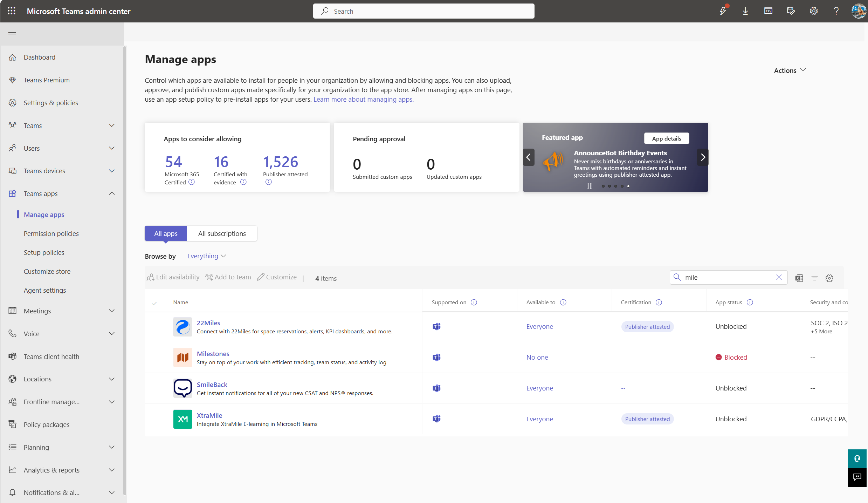Screen dimensions: 868x503
Task: Click the help question mark icon
Action: pyautogui.click(x=836, y=11)
